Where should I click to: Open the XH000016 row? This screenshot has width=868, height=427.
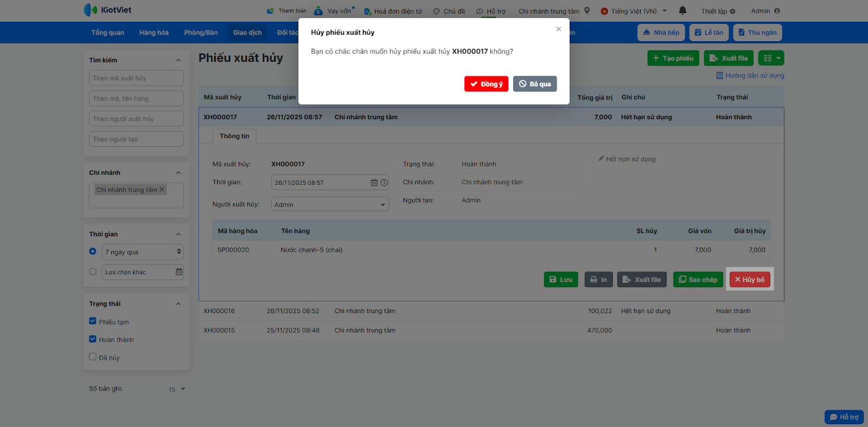pos(491,311)
